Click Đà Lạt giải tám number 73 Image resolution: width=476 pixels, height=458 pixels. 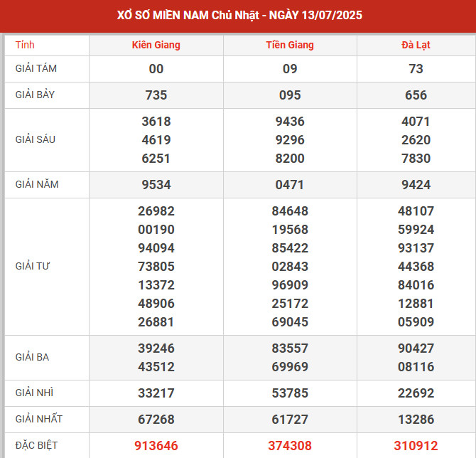tap(416, 69)
